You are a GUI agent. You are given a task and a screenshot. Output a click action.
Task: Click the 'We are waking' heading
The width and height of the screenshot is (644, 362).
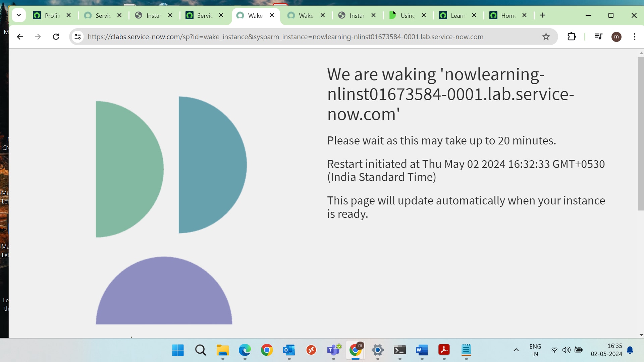click(451, 94)
